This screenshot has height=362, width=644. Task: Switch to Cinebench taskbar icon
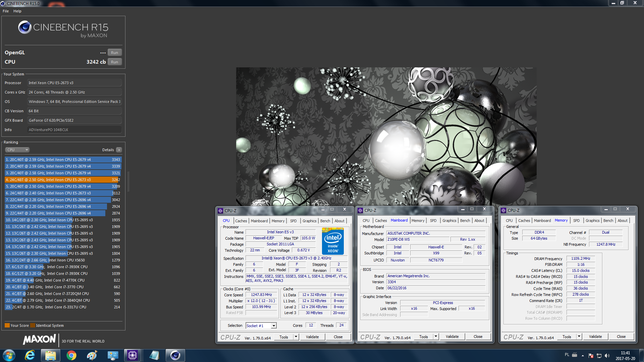tap(175, 355)
